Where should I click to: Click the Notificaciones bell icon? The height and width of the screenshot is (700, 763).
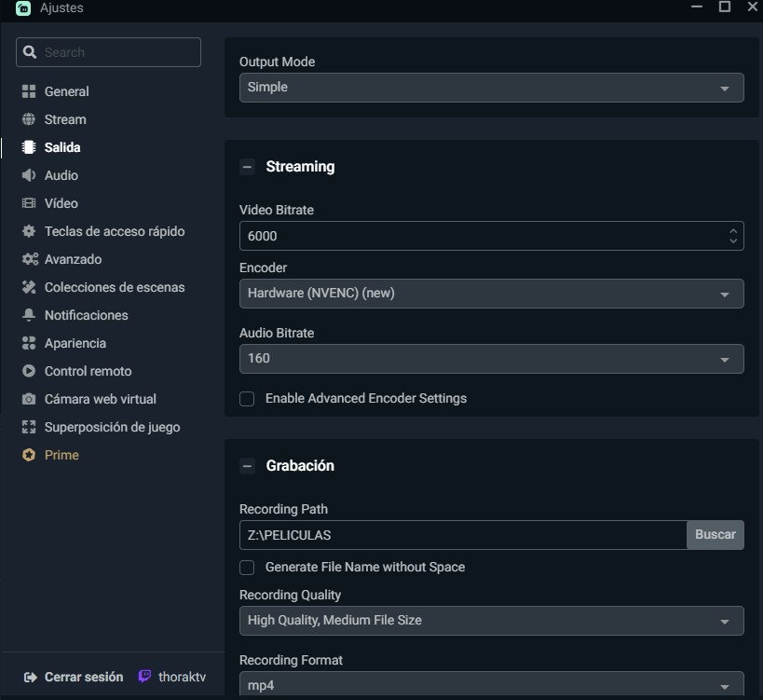29,315
